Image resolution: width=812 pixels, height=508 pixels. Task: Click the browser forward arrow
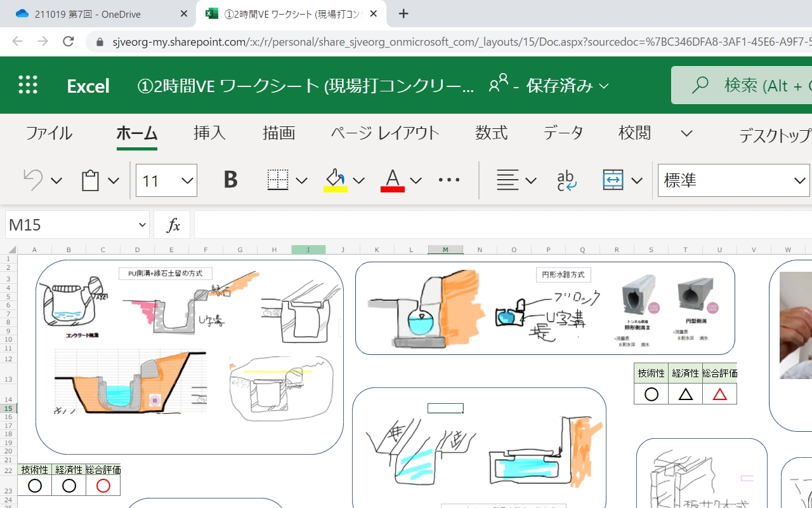click(x=43, y=42)
